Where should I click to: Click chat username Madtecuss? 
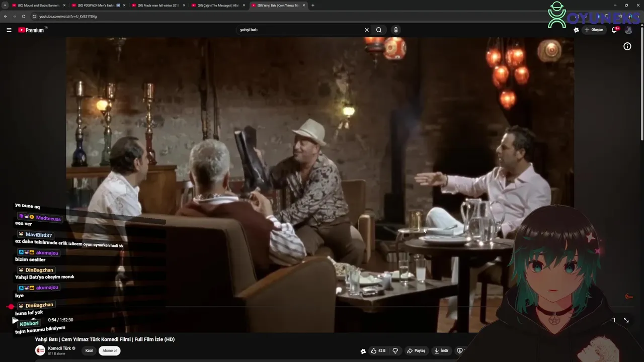[x=48, y=218]
